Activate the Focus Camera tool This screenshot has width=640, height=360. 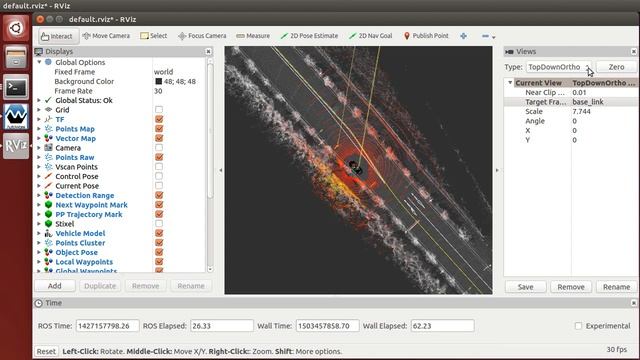[x=202, y=36]
